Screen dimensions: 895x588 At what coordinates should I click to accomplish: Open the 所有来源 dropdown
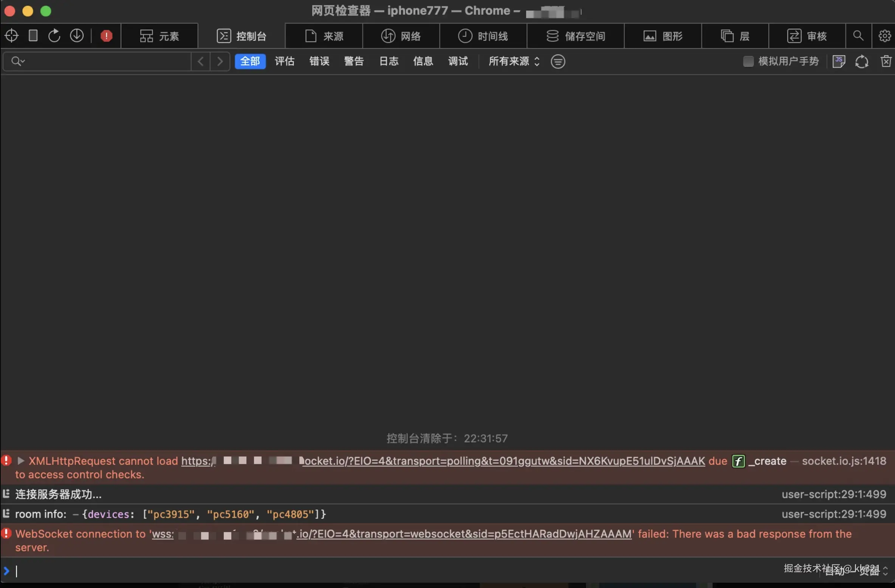coord(514,61)
